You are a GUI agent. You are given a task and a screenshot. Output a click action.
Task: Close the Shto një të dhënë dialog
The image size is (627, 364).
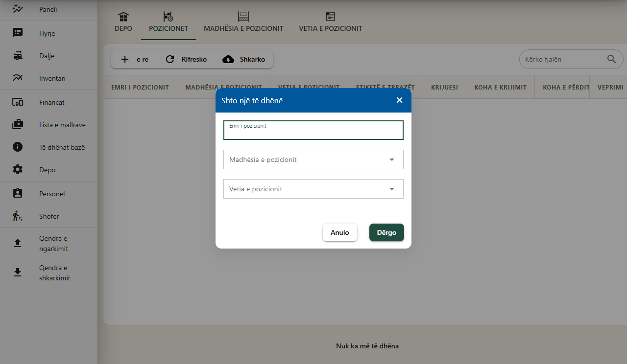399,100
